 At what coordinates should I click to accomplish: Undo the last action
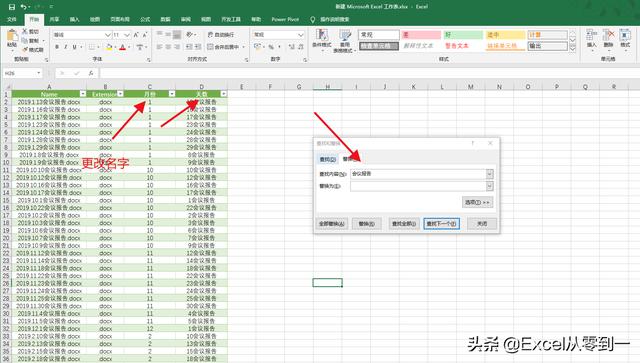pos(24,7)
